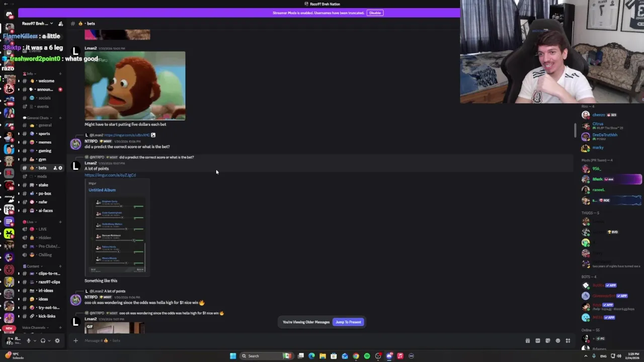Go to the socials channel
644x362 pixels.
coord(43,98)
